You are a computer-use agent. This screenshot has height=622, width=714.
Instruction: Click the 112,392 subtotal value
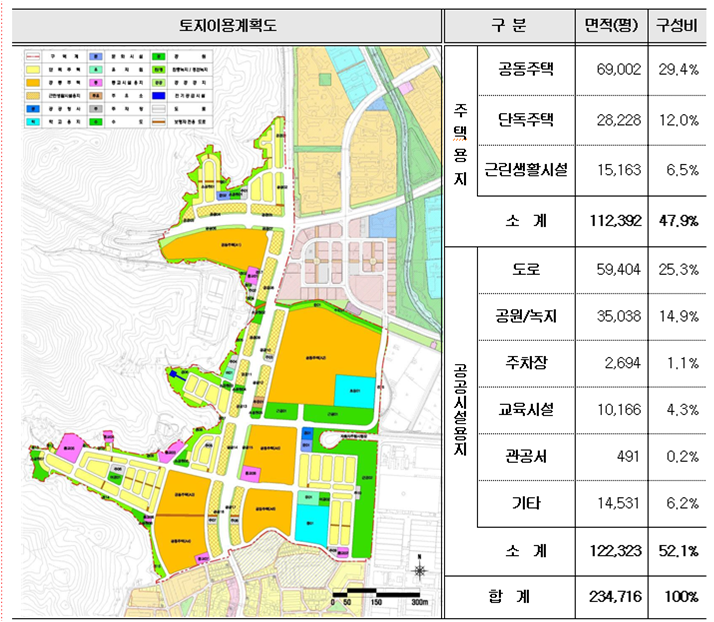coord(616,221)
